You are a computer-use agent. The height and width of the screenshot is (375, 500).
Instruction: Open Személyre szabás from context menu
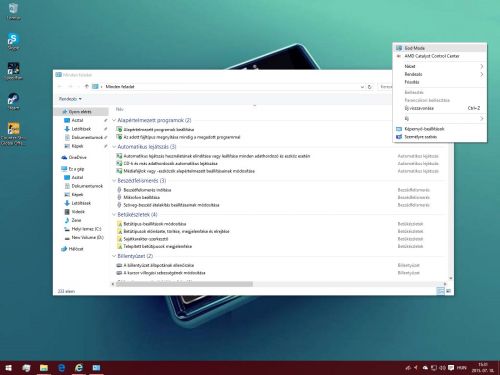[x=439, y=137]
